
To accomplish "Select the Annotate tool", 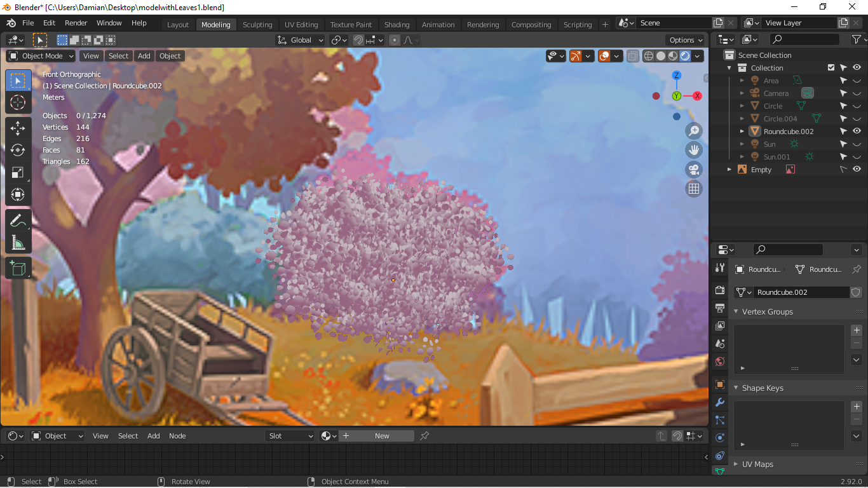I will point(18,221).
